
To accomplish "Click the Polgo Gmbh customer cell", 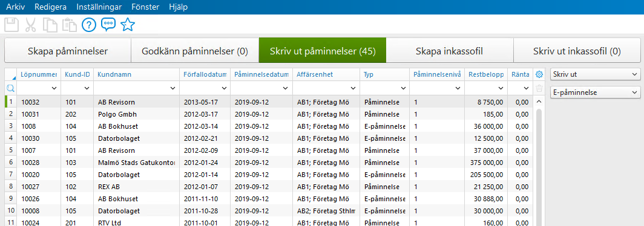I will pyautogui.click(x=136, y=114).
